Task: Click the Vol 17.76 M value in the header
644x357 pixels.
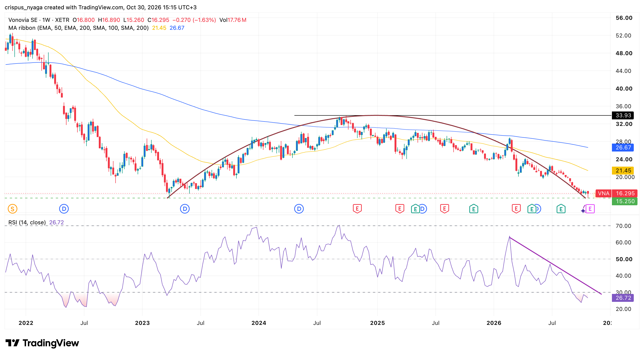Action: coord(233,20)
